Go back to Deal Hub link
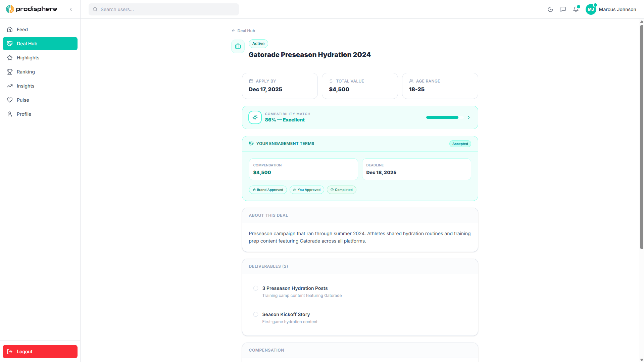644x362 pixels. (243, 31)
